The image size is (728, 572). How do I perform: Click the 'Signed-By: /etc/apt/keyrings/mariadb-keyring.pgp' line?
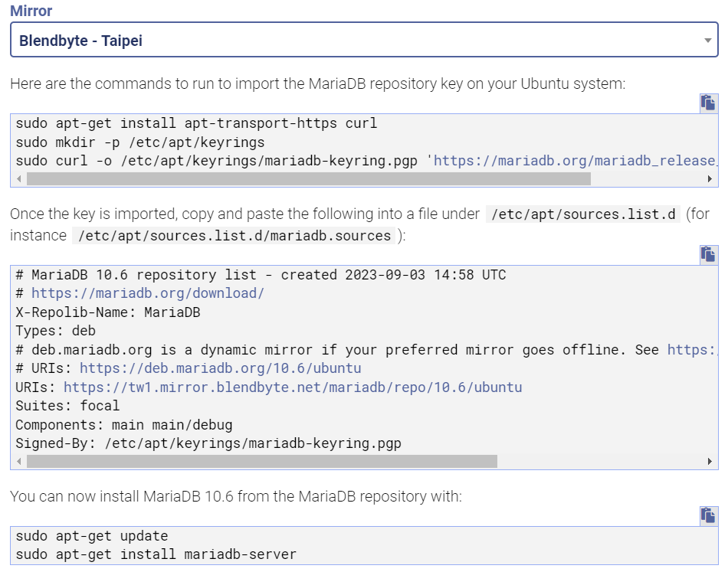208,443
